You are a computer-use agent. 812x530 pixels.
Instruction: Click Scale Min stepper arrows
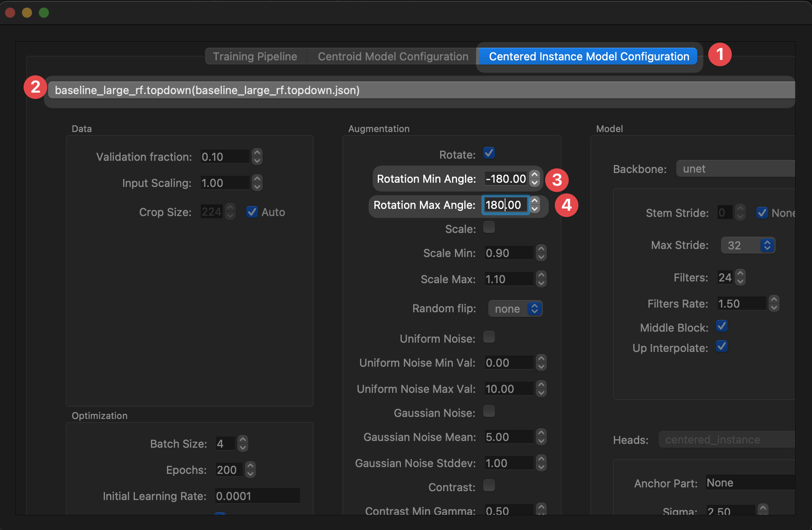[541, 253]
